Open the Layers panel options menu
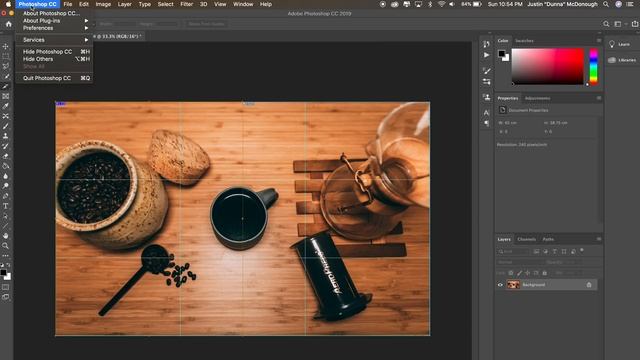Screen dimensions: 640x360 point(599,239)
